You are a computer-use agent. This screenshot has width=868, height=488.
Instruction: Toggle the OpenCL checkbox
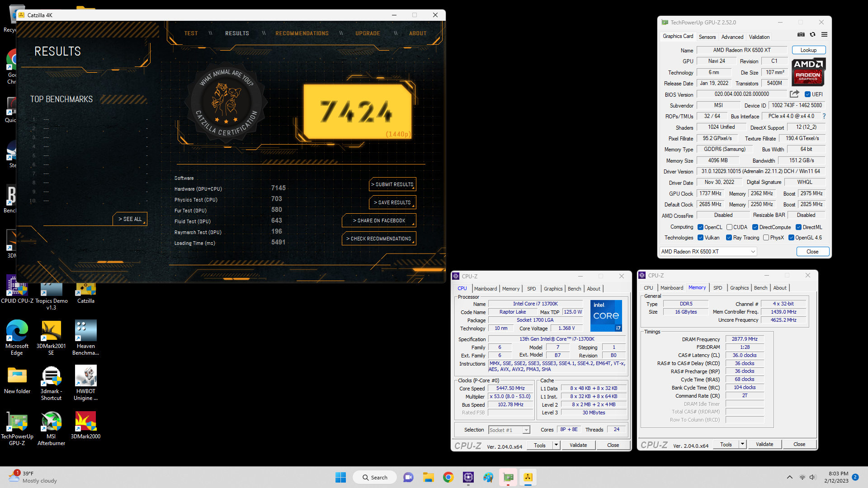click(x=700, y=227)
